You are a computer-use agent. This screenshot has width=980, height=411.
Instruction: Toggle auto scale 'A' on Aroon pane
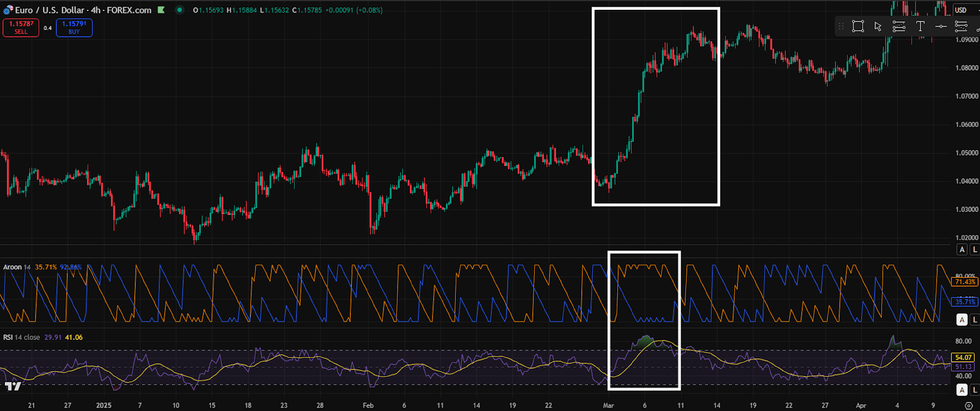click(962, 320)
